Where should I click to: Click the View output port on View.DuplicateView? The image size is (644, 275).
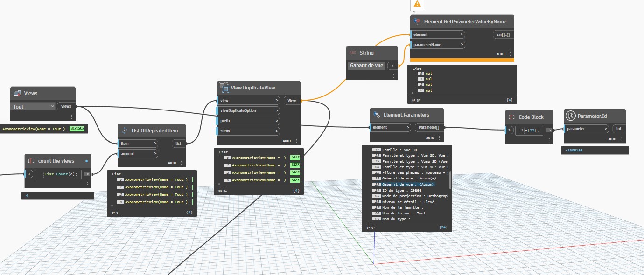[x=292, y=100]
